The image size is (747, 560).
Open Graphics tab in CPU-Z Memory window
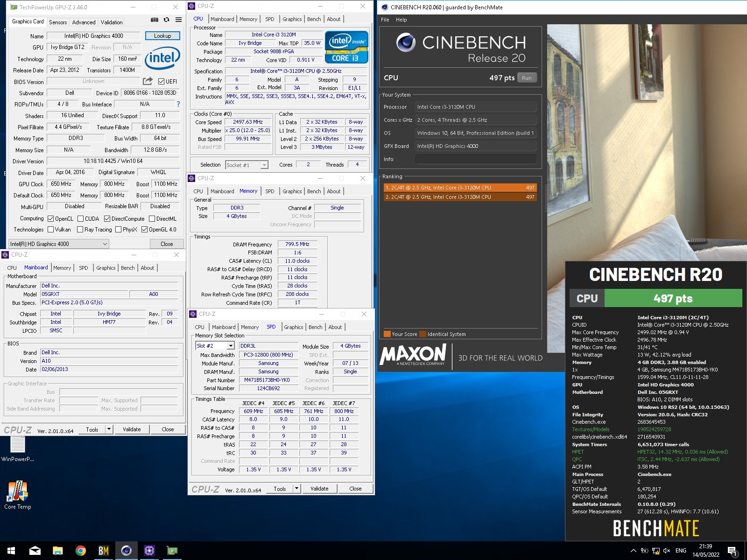click(292, 191)
